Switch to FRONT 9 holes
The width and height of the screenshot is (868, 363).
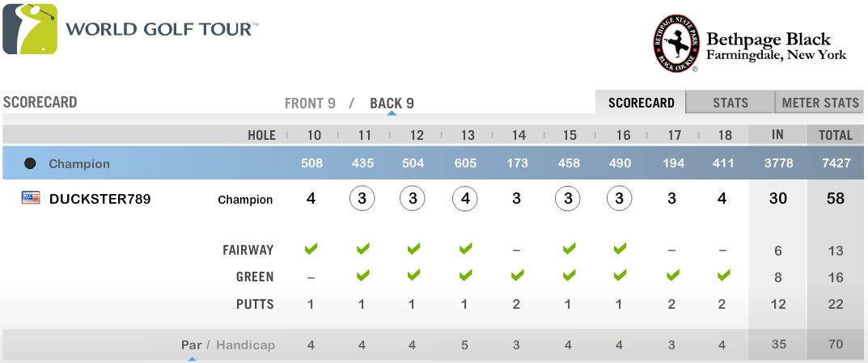pos(310,103)
